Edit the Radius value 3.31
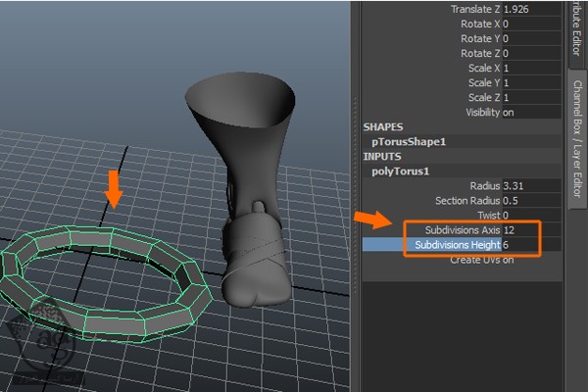Viewport: 588px width, 392px height. pos(531,185)
